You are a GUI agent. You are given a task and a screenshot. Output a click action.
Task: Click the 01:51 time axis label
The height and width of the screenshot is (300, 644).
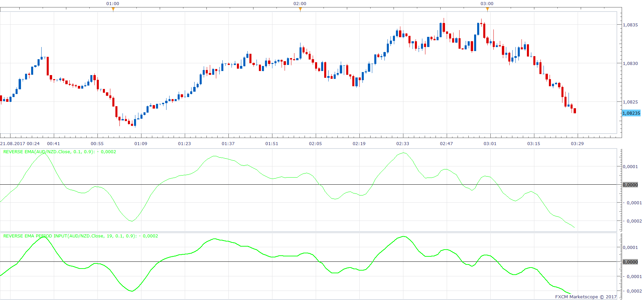[272, 144]
